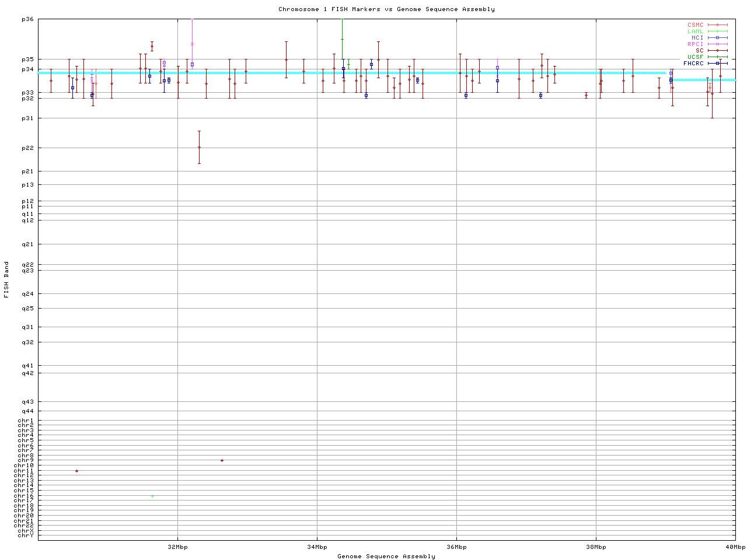Click the 'Genome Sequence Assembly' x-axis title
Image resolution: width=747 pixels, height=560 pixels.
tap(386, 556)
